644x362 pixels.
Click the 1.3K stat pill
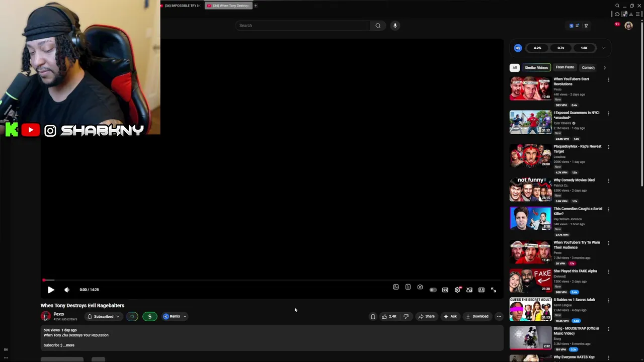[x=584, y=48]
